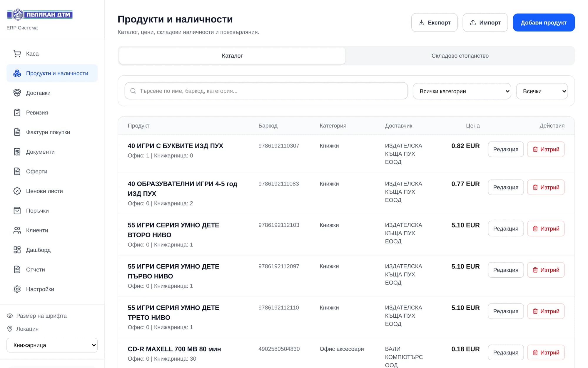Image resolution: width=588 pixels, height=368 pixels.
Task: Click the Пеликан ДТМ logo
Action: pos(40,14)
